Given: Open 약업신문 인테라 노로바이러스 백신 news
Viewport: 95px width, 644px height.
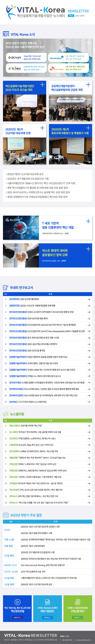Looking at the screenshot, I should pos(33,464).
